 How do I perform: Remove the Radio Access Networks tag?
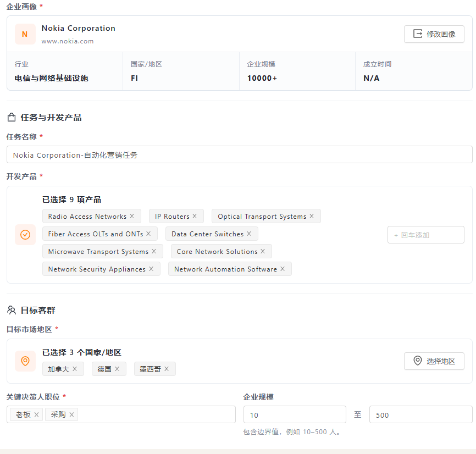click(x=132, y=216)
